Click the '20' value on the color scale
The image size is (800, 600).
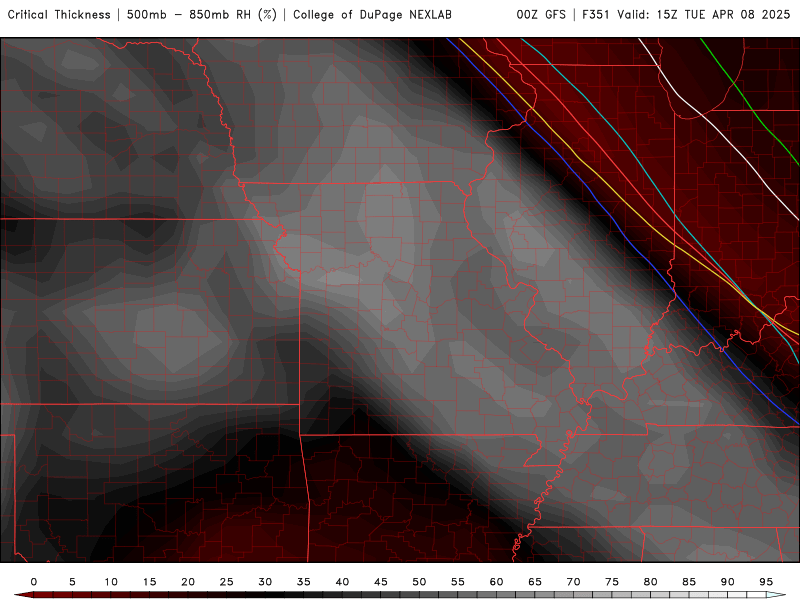188,582
